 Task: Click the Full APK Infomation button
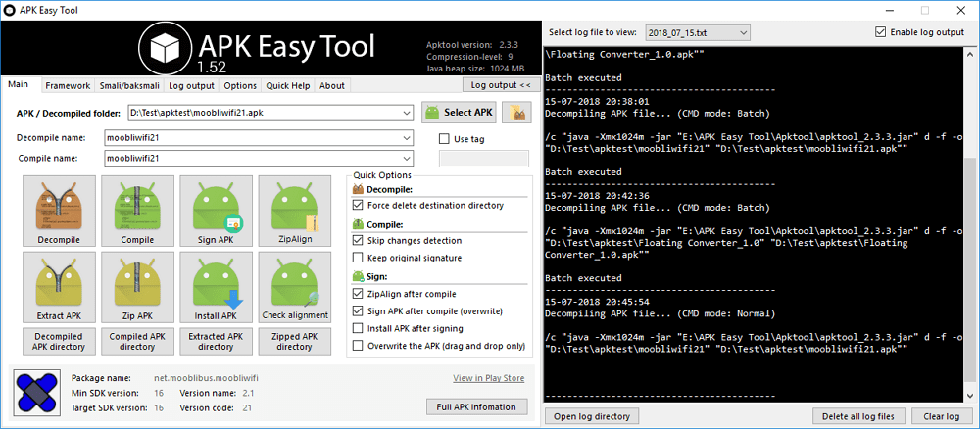click(x=478, y=406)
